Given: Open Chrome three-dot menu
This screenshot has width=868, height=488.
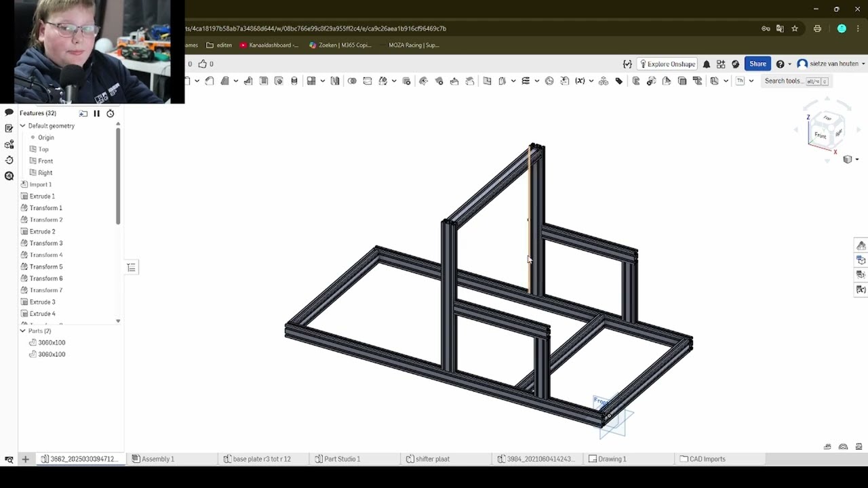Looking at the screenshot, I should coord(858,28).
